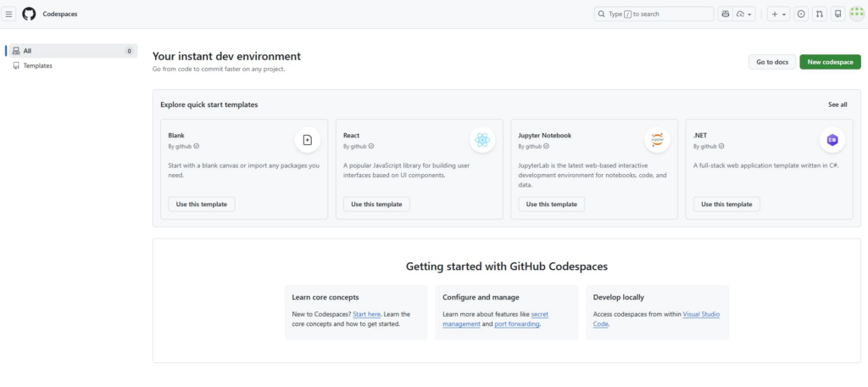Screen dimensions: 868x387
Task: Click the React template logo icon
Action: pos(482,140)
